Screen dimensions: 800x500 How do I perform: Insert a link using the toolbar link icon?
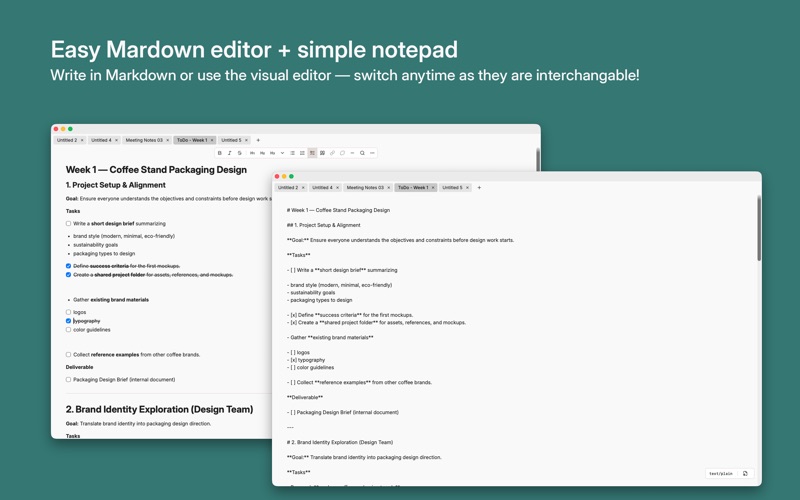point(332,153)
